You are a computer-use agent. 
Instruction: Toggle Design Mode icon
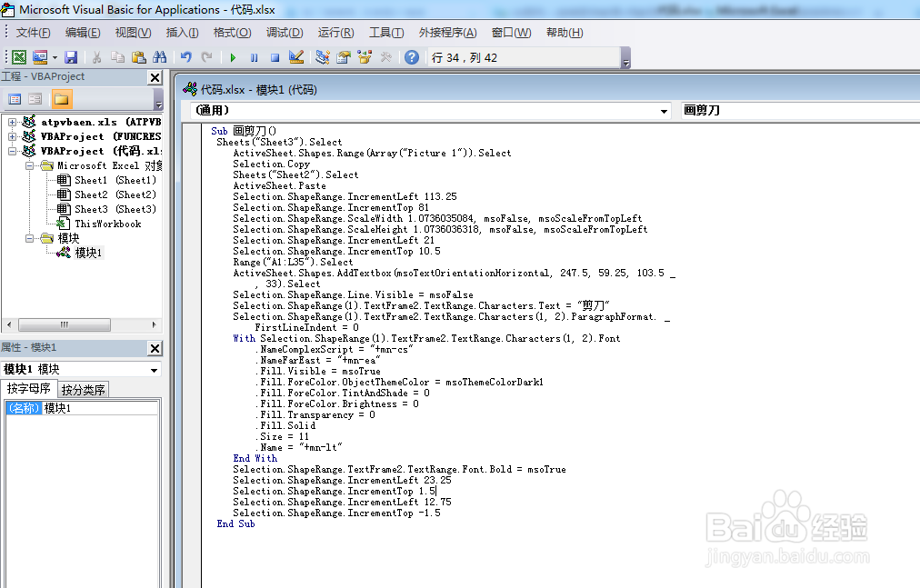click(296, 57)
